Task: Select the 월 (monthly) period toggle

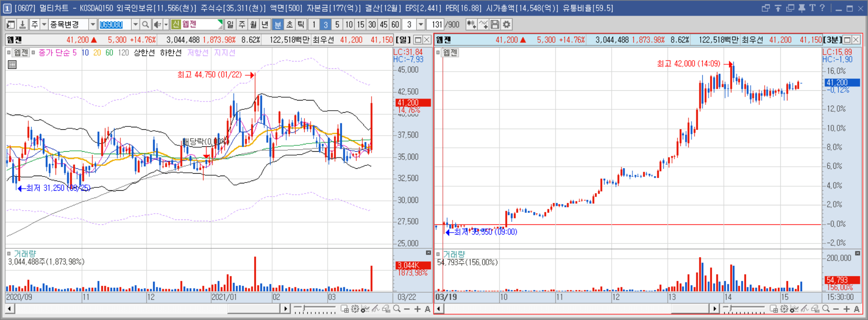Action: point(254,24)
